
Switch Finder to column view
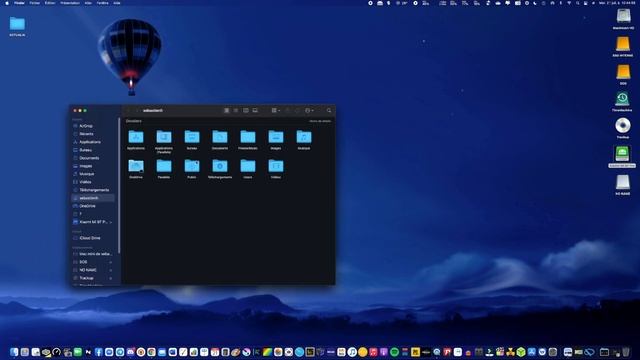[x=246, y=111]
